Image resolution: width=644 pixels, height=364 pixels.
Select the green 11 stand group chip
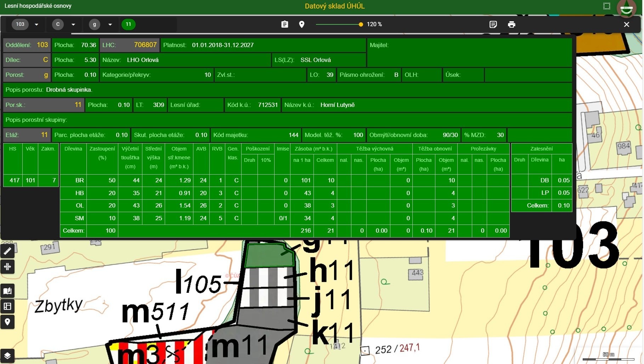point(128,24)
